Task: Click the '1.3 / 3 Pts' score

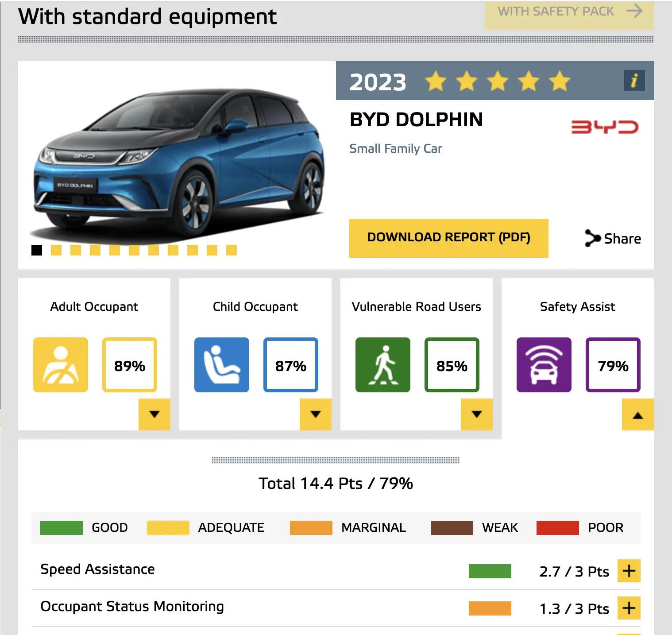Action: (x=574, y=609)
